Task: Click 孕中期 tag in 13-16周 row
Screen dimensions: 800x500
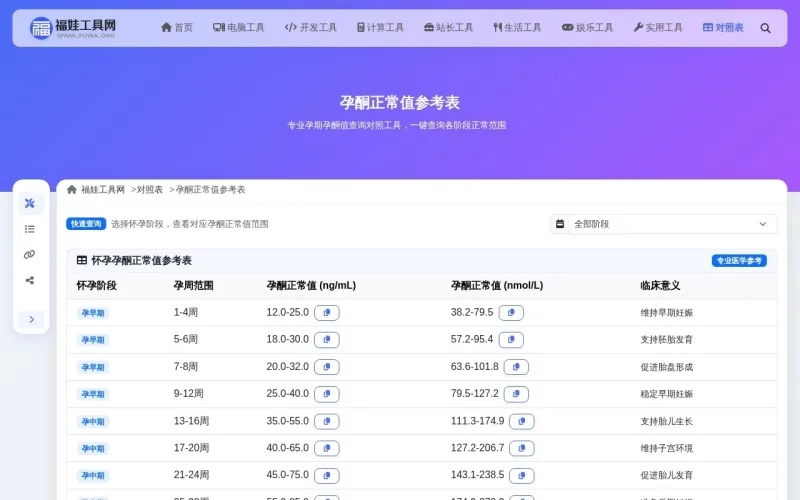Action: pyautogui.click(x=93, y=422)
